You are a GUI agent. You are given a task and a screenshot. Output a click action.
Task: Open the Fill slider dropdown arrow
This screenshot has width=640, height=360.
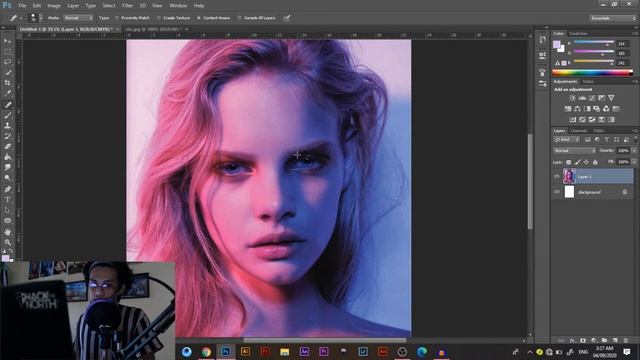coord(634,162)
